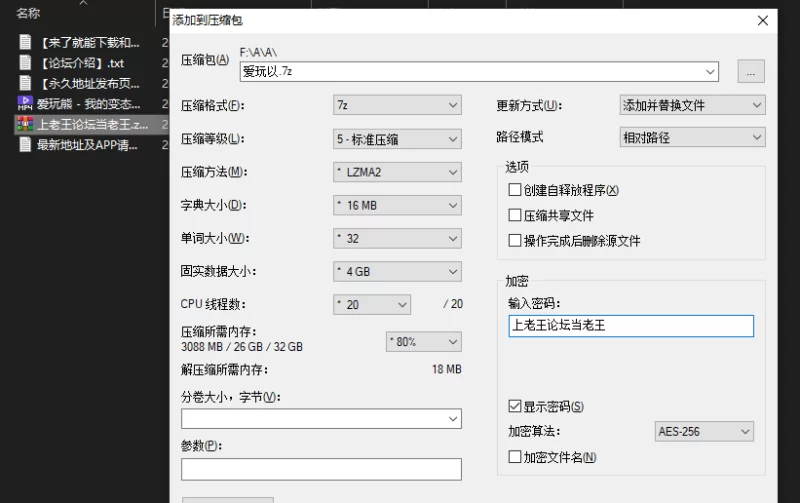Image resolution: width=800 pixels, height=503 pixels.
Task: Click the archive icon for 上老王论坛当老王 file
Action: (25, 124)
